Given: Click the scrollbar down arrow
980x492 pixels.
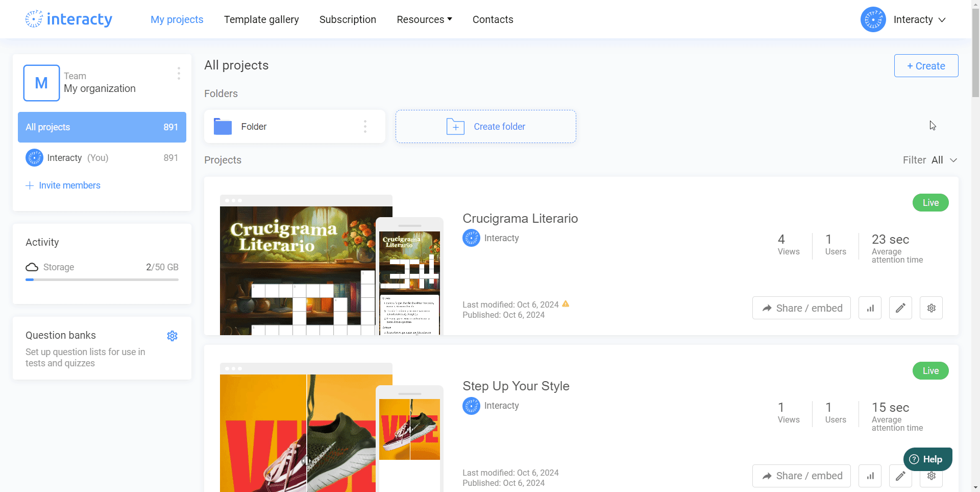Looking at the screenshot, I should (x=975, y=487).
